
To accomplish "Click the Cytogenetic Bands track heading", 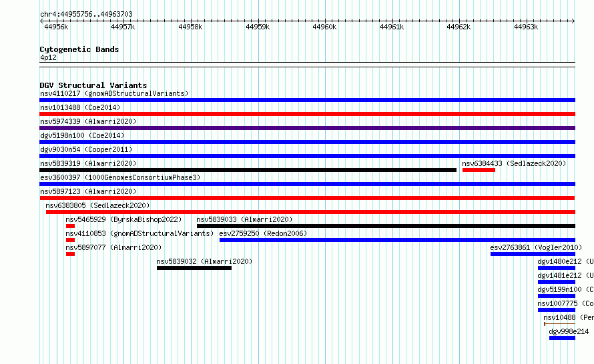I will (x=79, y=49).
